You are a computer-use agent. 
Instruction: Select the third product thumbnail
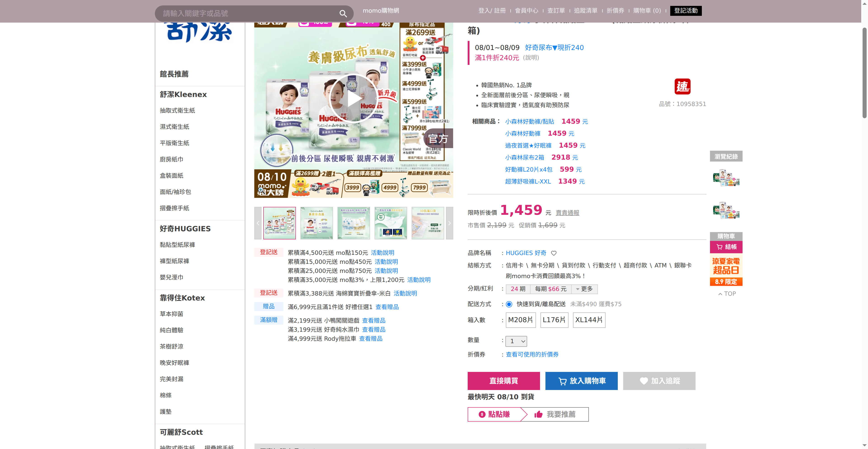[x=354, y=223]
